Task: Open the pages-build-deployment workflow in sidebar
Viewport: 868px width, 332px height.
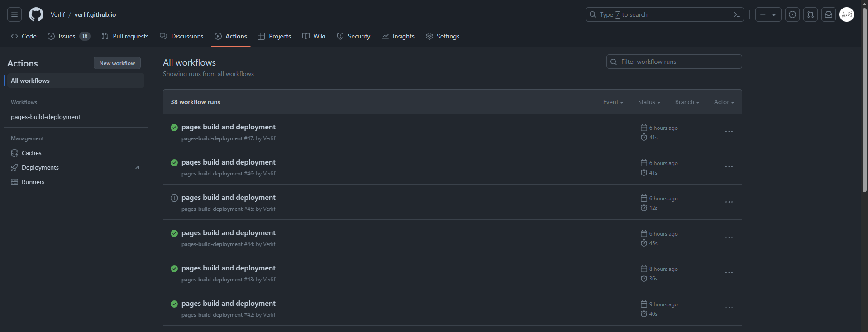Action: coord(46,117)
